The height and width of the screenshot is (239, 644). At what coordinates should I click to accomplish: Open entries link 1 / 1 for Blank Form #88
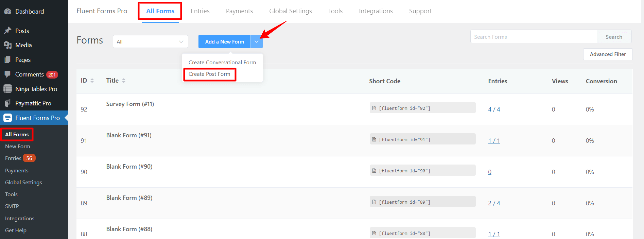[494, 234]
